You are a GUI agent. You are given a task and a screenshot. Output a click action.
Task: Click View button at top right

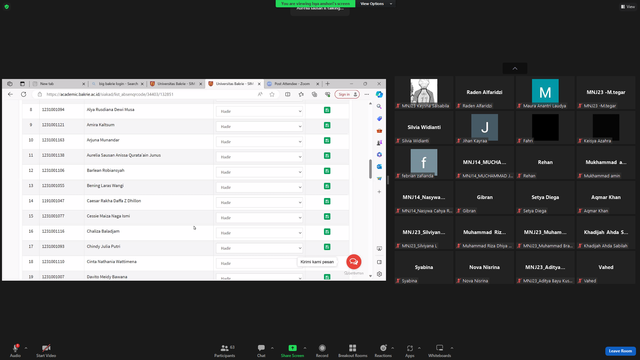coord(628,7)
